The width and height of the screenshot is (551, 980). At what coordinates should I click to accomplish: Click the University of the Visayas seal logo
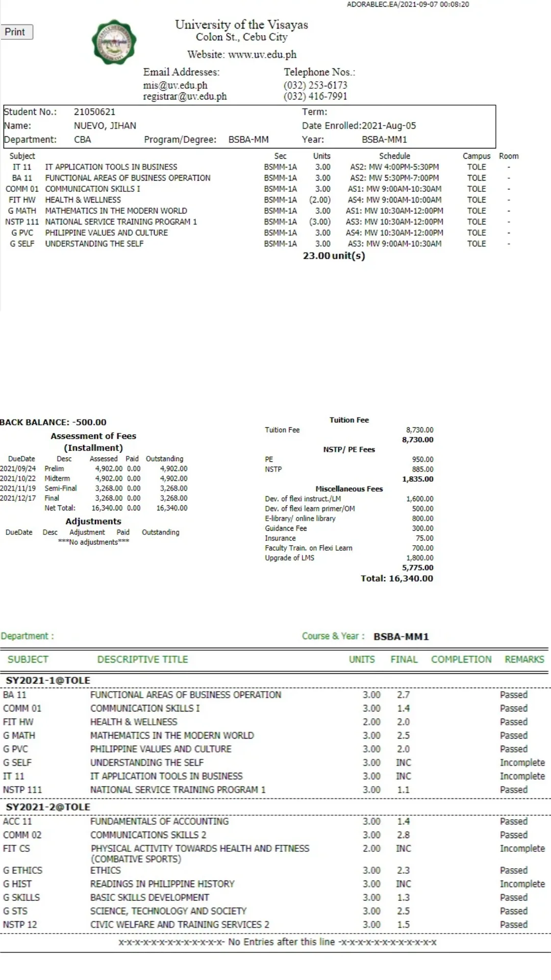(114, 42)
